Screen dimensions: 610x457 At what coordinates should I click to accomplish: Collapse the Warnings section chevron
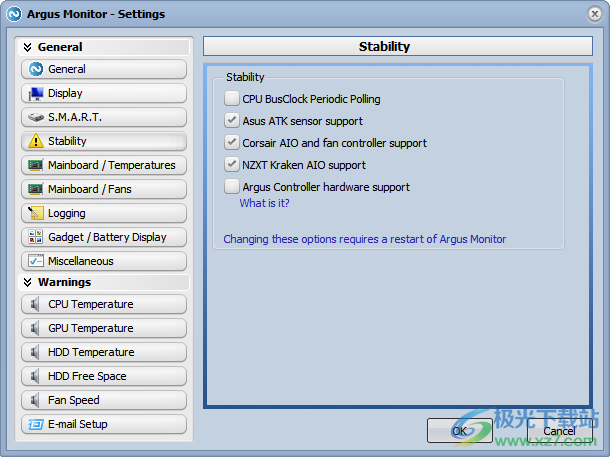(x=27, y=282)
